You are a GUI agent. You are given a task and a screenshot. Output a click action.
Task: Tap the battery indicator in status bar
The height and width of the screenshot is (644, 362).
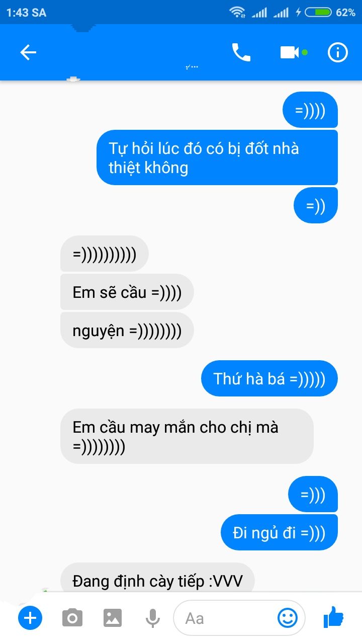[318, 13]
